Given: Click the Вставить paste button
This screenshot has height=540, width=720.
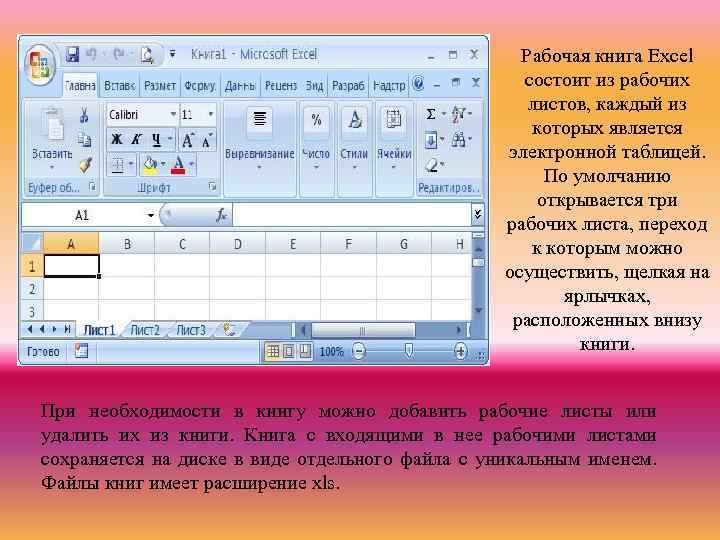Looking at the screenshot, I should coord(52,138).
